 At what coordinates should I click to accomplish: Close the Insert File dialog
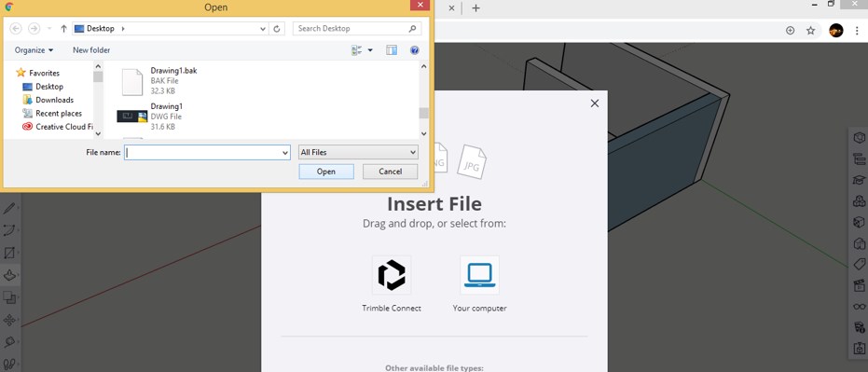point(595,103)
